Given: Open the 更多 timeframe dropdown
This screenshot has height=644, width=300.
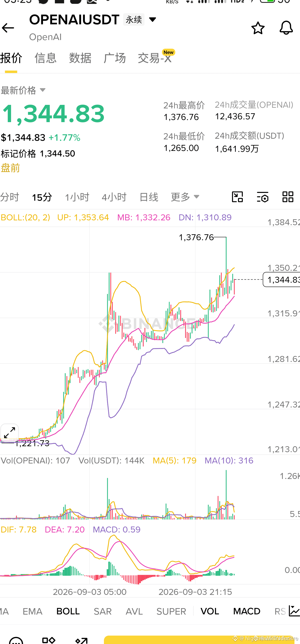Looking at the screenshot, I should pos(185,197).
